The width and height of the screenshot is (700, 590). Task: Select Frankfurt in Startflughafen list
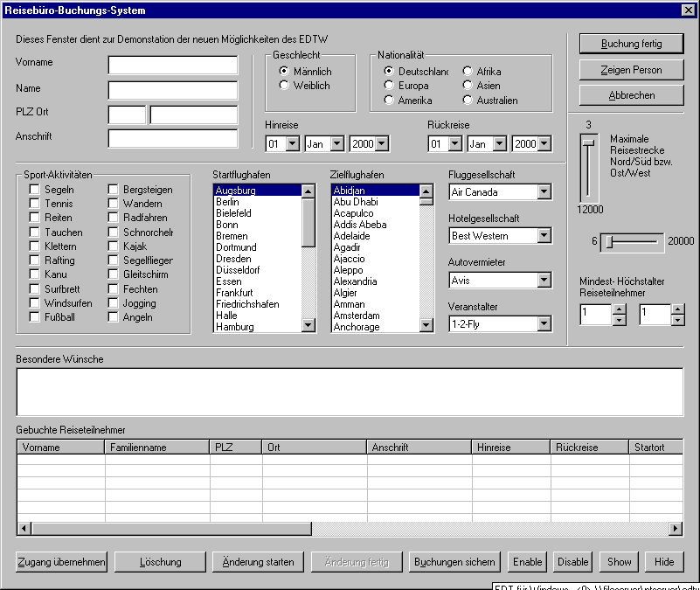234,293
